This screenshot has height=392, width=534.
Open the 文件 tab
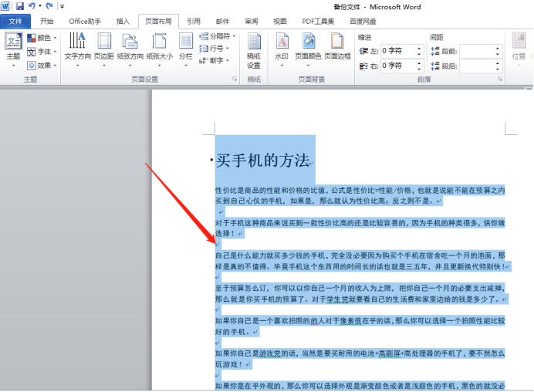15,22
